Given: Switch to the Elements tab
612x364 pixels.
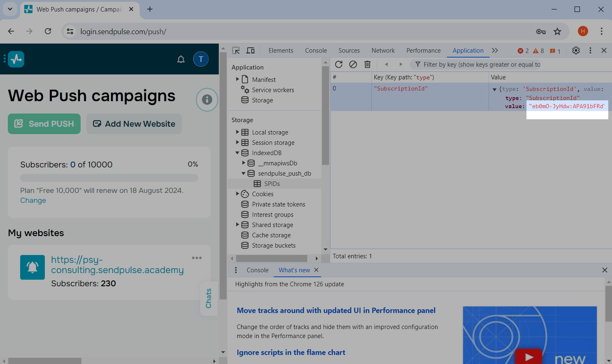Looking at the screenshot, I should click(x=281, y=51).
